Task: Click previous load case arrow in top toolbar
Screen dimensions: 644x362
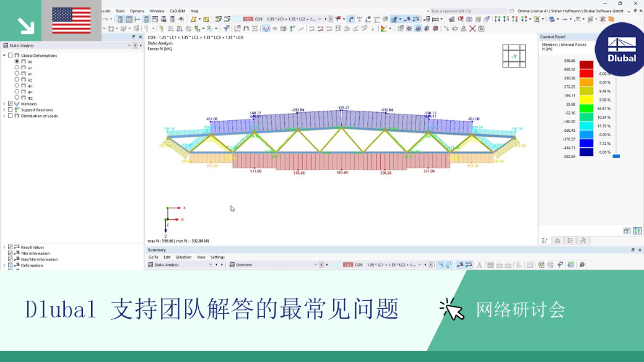Action: click(325, 19)
